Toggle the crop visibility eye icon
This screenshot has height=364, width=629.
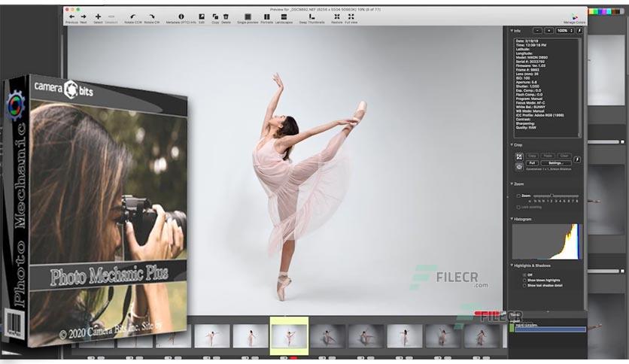519,167
